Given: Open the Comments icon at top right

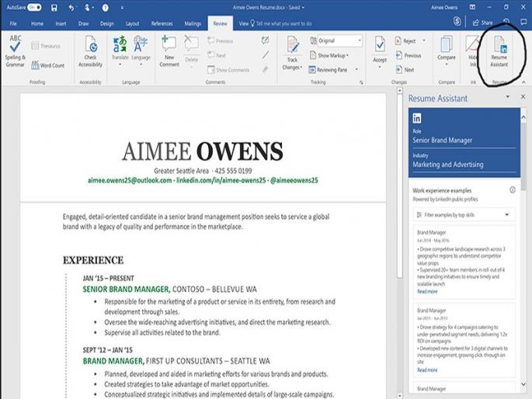Looking at the screenshot, I should (523, 22).
